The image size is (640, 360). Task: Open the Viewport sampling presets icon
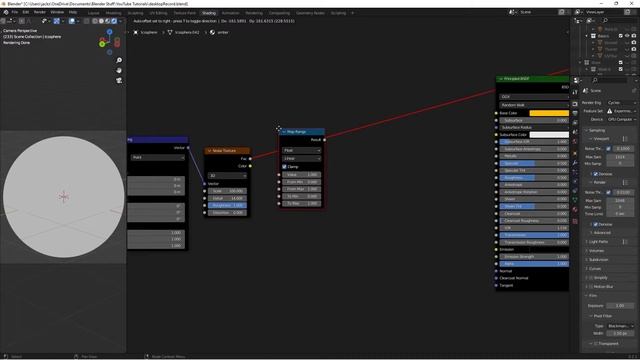point(625,139)
